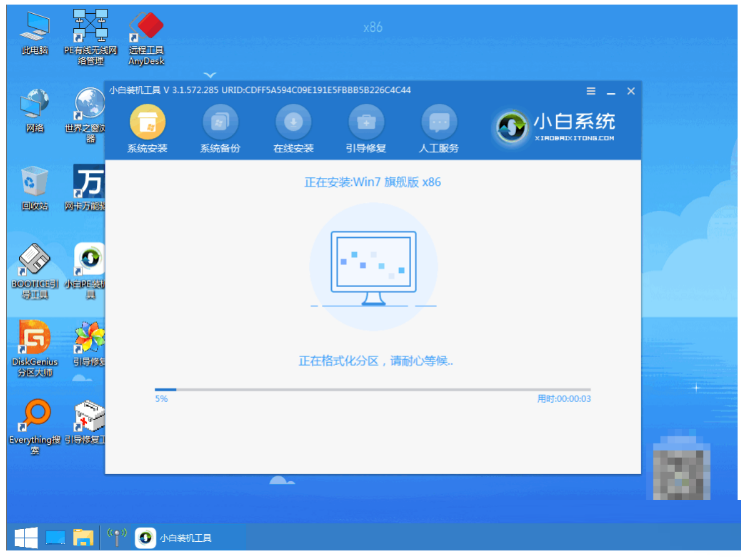Launch 网卡万能驱动 desktop shortcut
The image size is (741, 557).
point(86,188)
